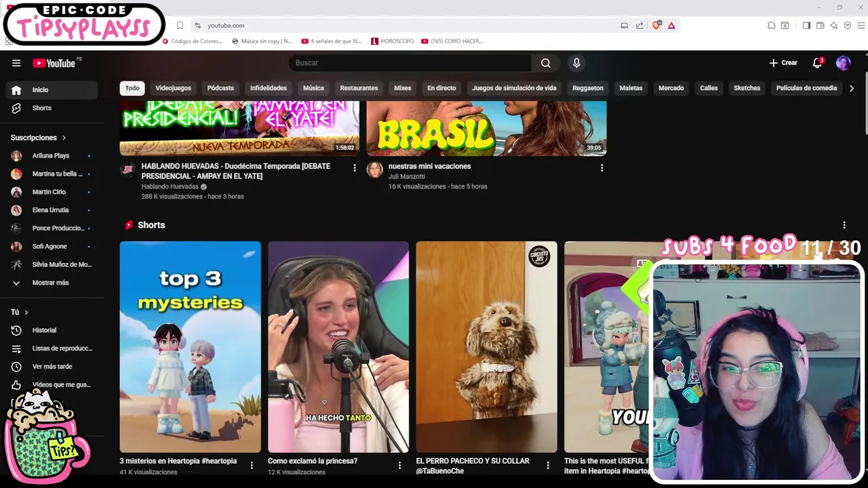Open options for nuestras mini vacaciones video

601,168
